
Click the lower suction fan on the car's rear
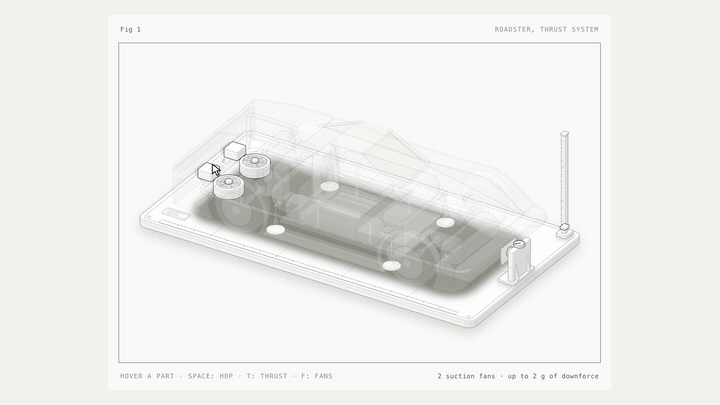[x=229, y=186]
